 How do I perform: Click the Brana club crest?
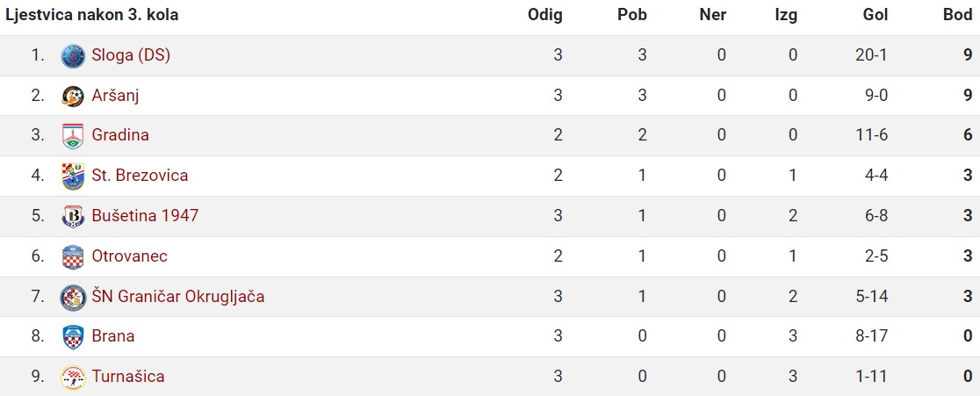coord(73,336)
